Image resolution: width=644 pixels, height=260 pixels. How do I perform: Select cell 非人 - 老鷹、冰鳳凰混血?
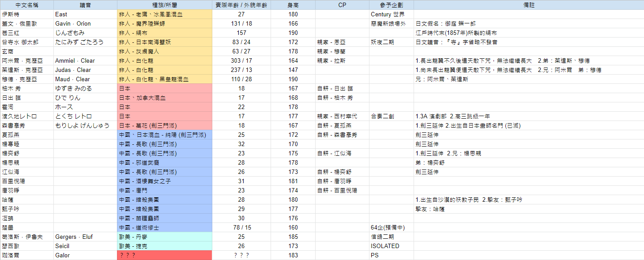coord(165,15)
